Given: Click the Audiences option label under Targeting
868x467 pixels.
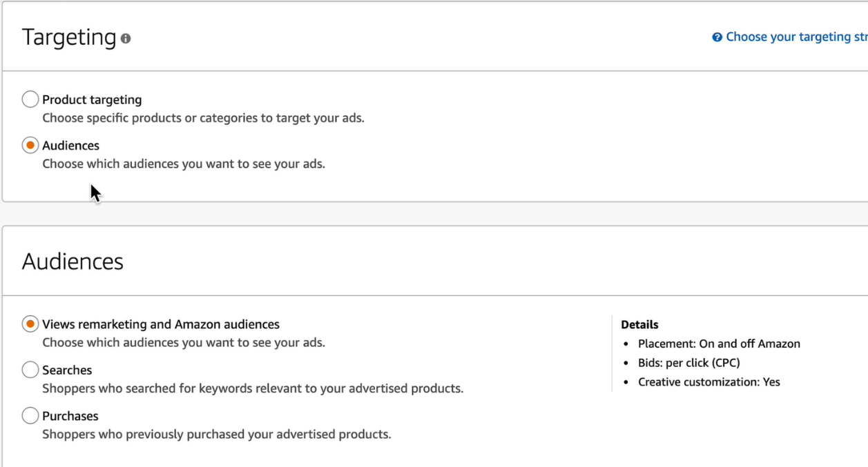Looking at the screenshot, I should 70,146.
